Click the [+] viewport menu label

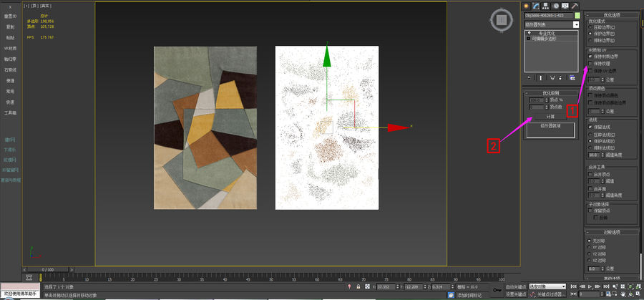pos(26,6)
